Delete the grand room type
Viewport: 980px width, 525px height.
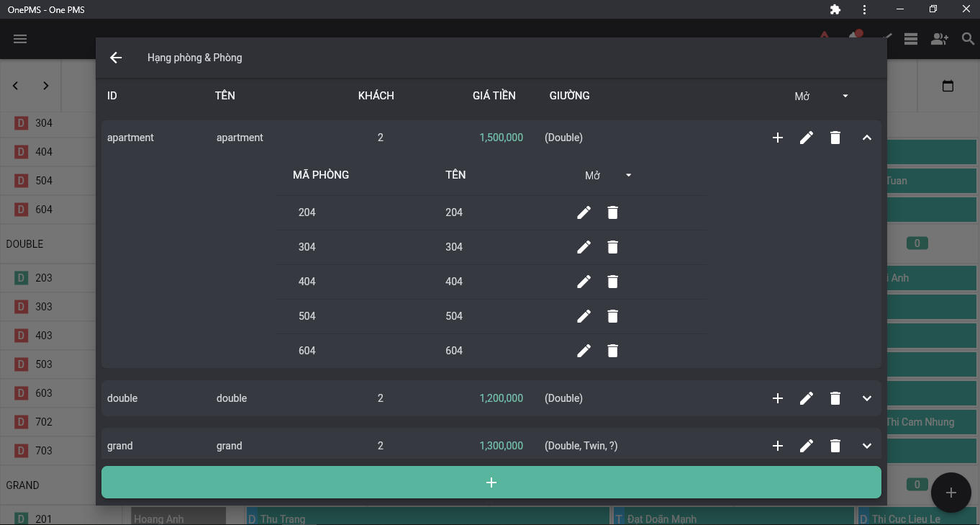pos(835,446)
